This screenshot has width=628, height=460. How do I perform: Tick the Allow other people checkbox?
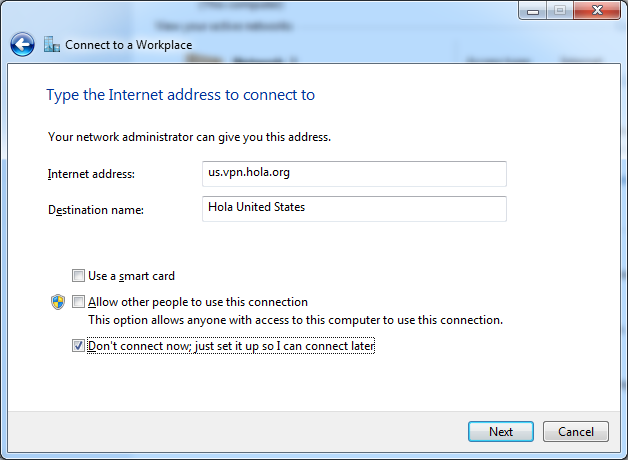pyautogui.click(x=78, y=301)
